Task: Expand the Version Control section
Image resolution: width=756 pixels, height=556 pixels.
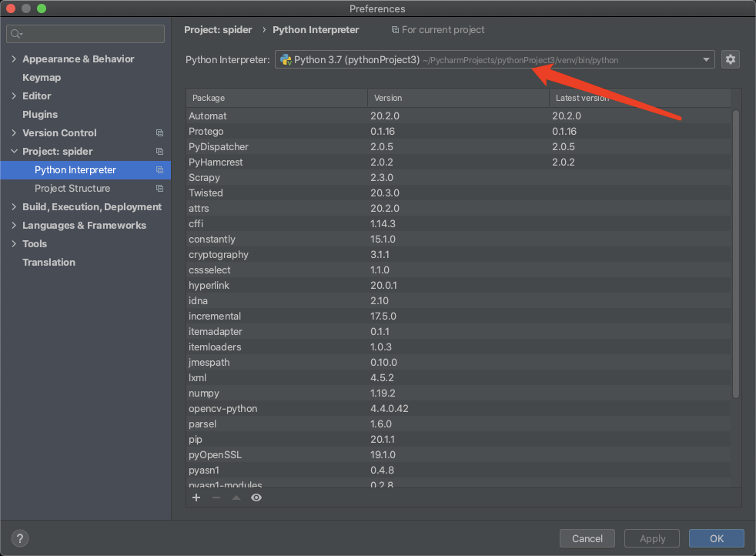Action: click(14, 132)
